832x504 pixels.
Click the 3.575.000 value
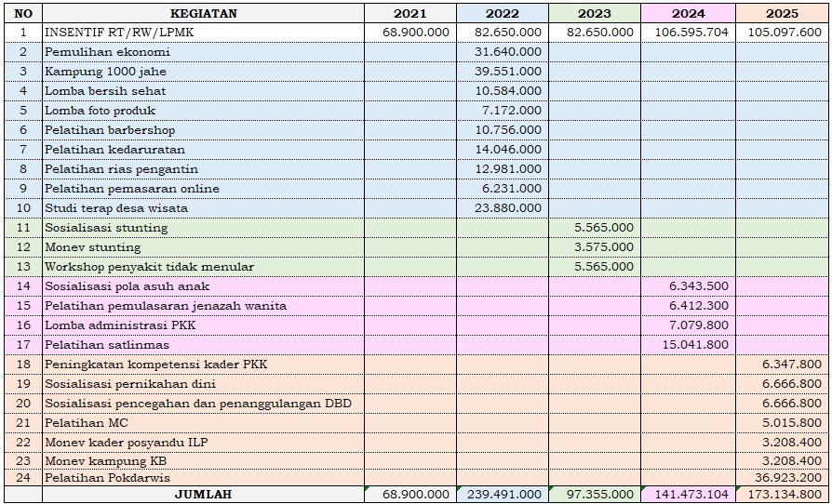pos(604,247)
